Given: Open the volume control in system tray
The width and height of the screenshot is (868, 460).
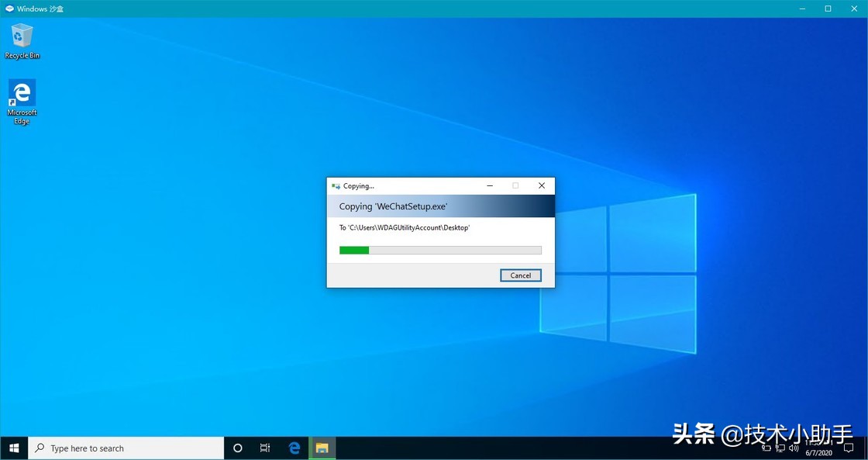Looking at the screenshot, I should [x=793, y=448].
